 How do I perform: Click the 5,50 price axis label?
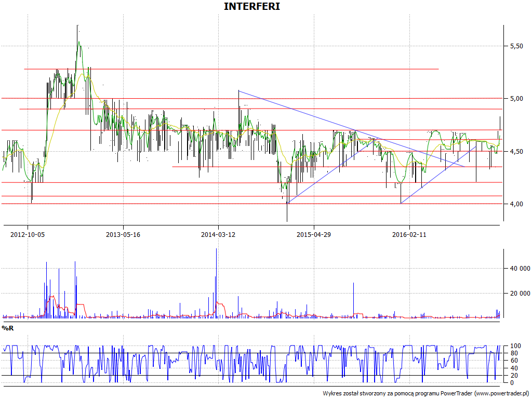(516, 46)
